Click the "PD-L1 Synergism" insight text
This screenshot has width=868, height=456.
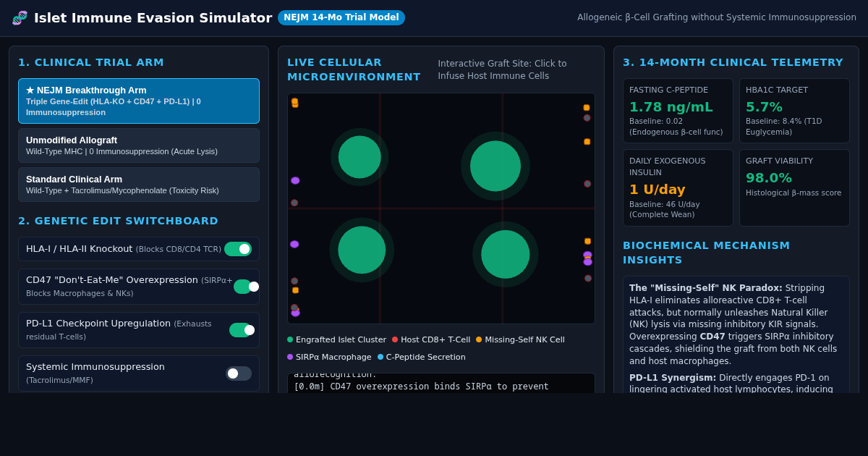coord(729,383)
